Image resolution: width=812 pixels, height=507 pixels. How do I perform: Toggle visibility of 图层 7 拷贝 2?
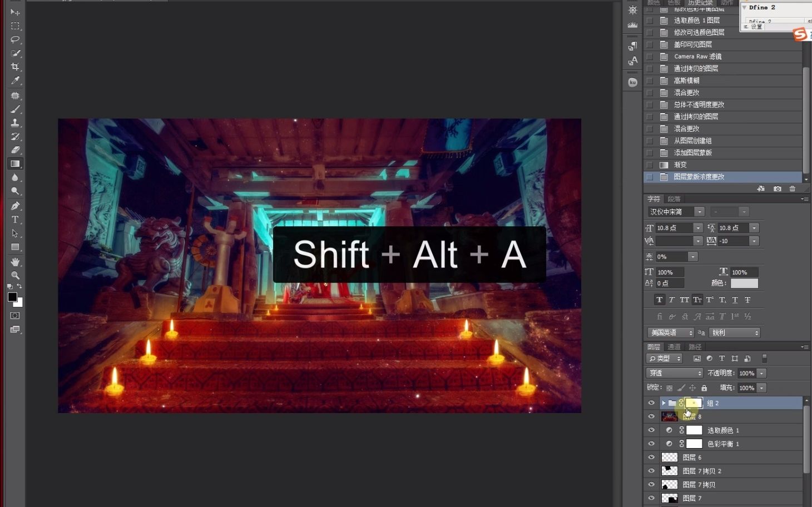click(651, 471)
